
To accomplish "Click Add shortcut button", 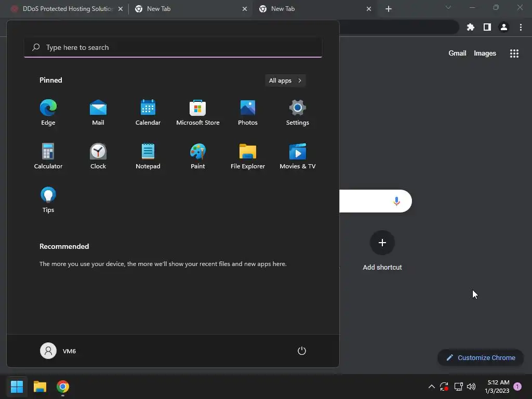I will click(382, 250).
